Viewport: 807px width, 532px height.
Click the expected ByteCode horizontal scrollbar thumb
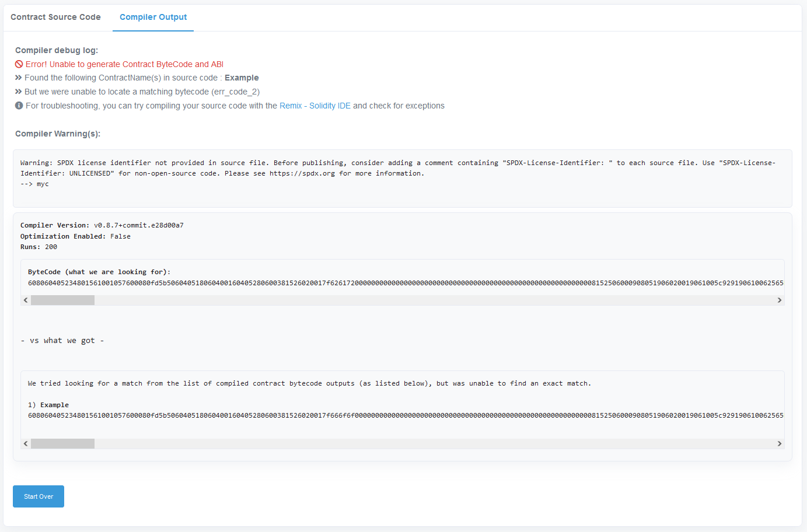62,300
